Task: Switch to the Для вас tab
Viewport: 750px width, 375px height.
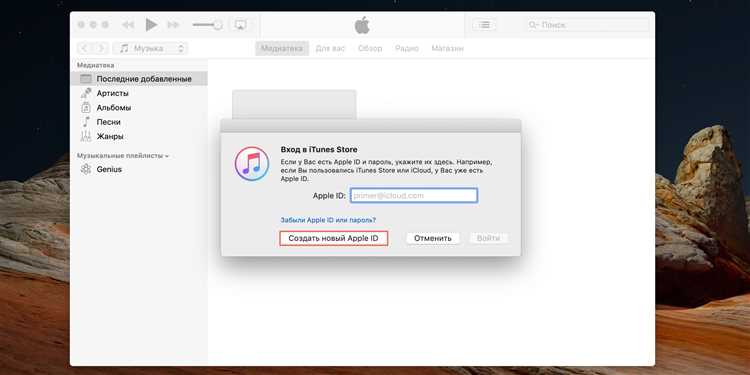Action: 330,48
